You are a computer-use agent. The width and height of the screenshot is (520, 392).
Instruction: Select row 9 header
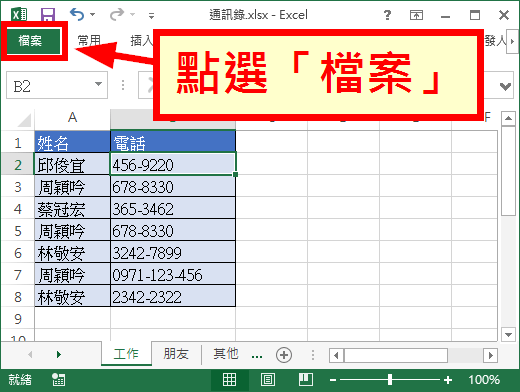point(18,319)
